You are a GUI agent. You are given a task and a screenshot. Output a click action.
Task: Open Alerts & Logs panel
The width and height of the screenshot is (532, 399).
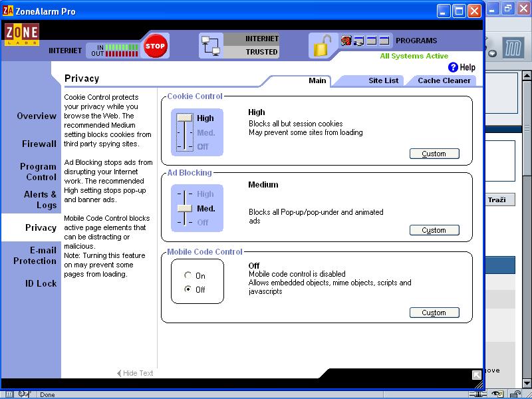pyautogui.click(x=40, y=199)
